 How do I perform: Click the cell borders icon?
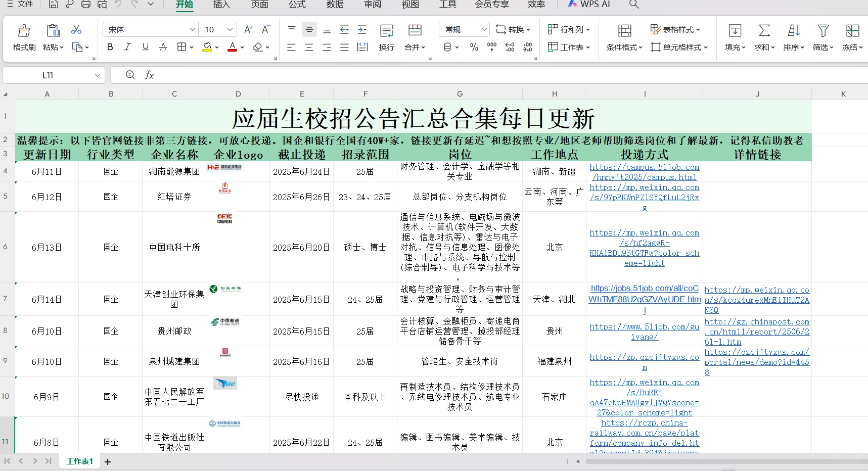point(181,47)
